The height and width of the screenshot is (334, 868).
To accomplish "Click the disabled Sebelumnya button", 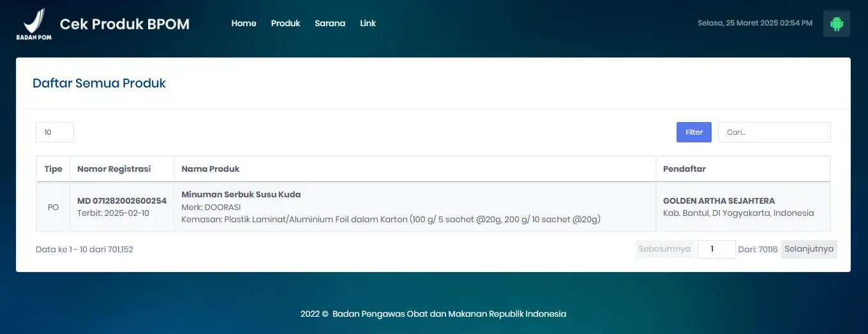I will pos(664,249).
